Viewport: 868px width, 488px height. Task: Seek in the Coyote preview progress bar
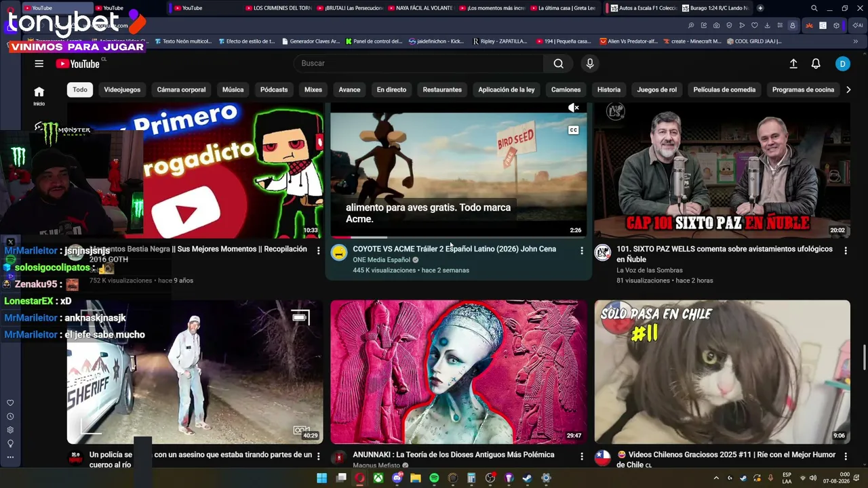pyautogui.click(x=458, y=237)
